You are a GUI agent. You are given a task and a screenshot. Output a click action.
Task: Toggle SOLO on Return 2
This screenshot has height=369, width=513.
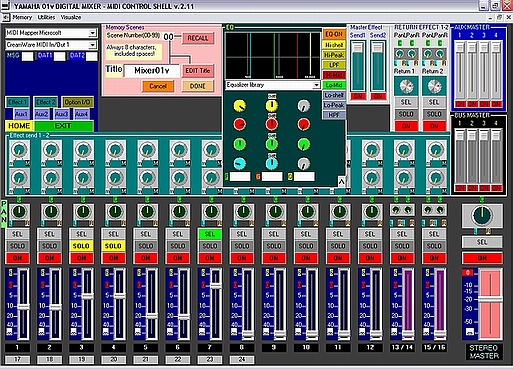434,114
